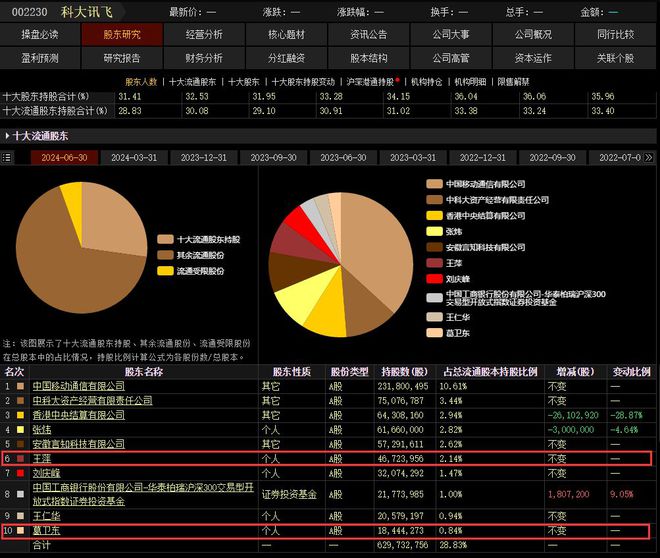Open shareholder 葛卫东 in table

(46, 531)
